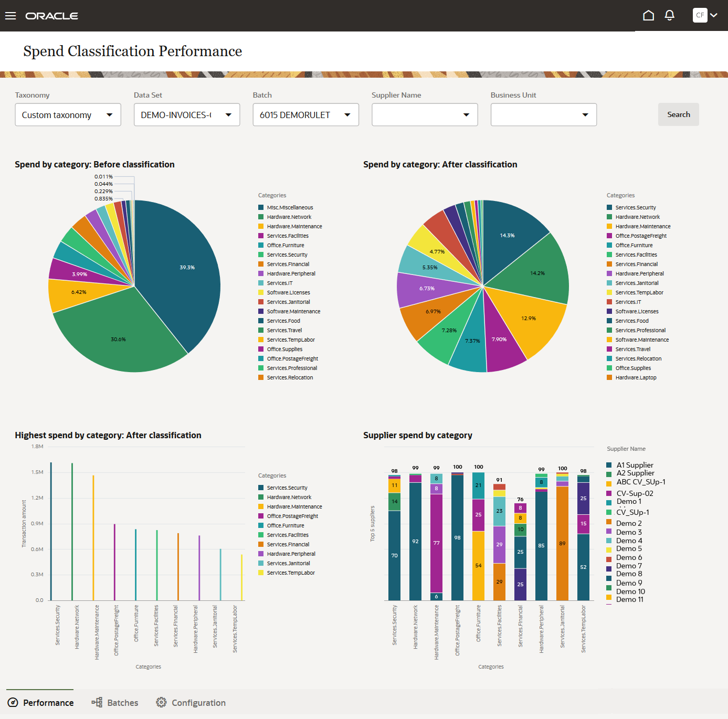Toggle Hardware.Laptop legend item in After chart
728x719 pixels.
(636, 378)
